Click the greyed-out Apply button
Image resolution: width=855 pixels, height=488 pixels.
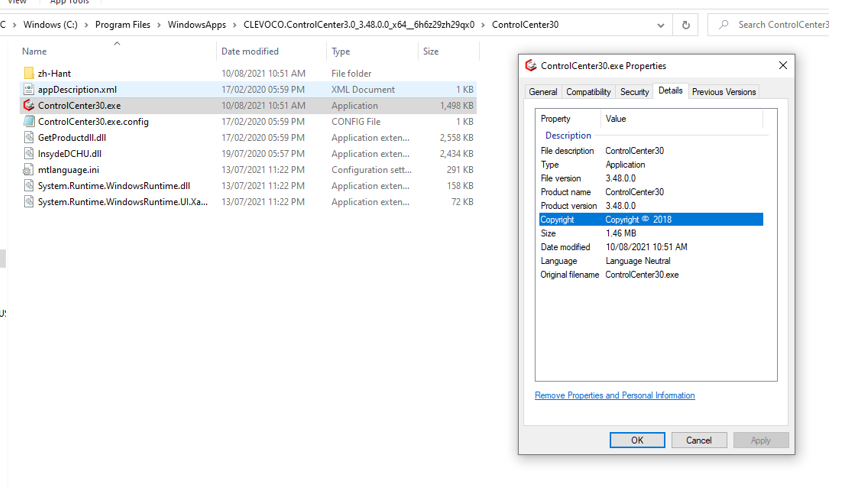[x=761, y=440]
